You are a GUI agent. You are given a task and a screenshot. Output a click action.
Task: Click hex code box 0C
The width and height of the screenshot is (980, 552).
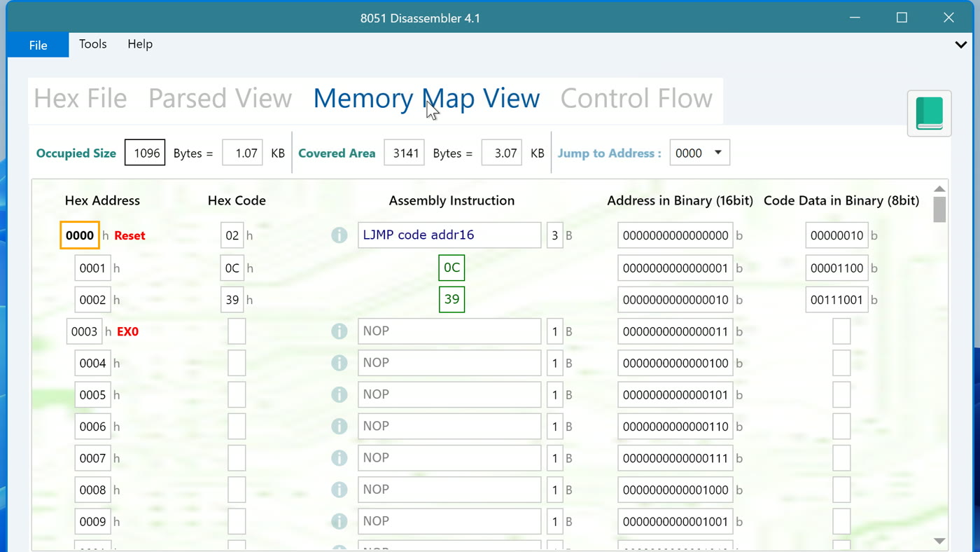(x=232, y=268)
